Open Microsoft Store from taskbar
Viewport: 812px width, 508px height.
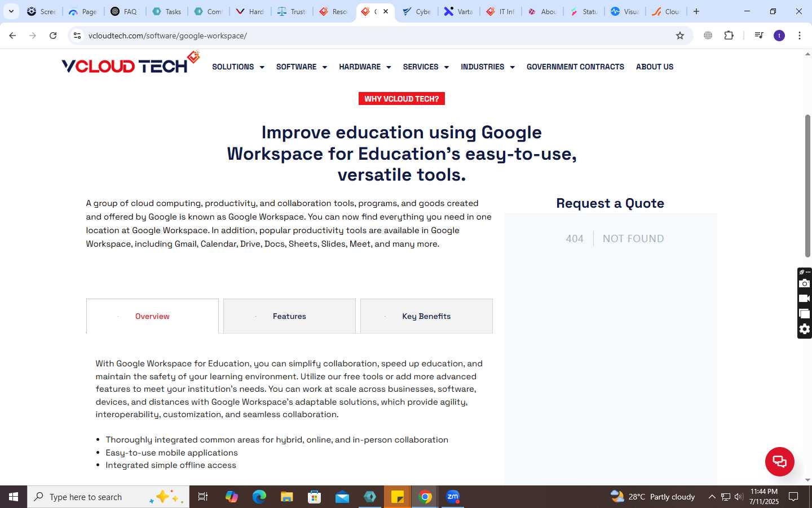click(x=315, y=497)
